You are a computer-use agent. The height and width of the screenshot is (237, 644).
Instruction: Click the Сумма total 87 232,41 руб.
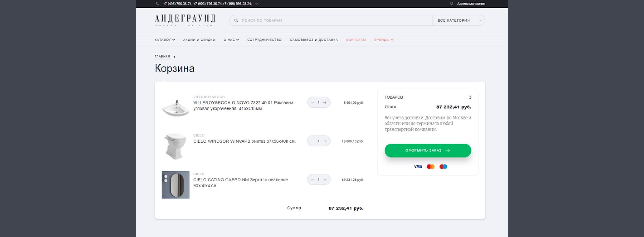(x=346, y=208)
